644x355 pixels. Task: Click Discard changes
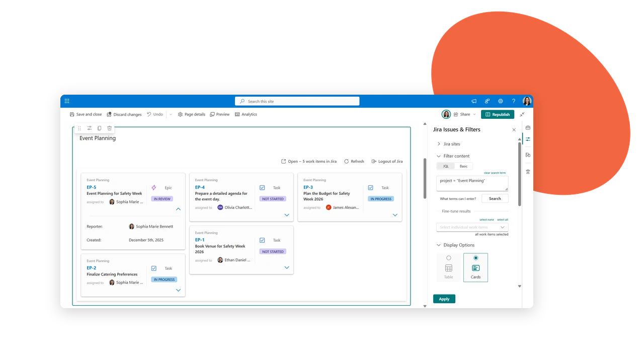coord(124,114)
